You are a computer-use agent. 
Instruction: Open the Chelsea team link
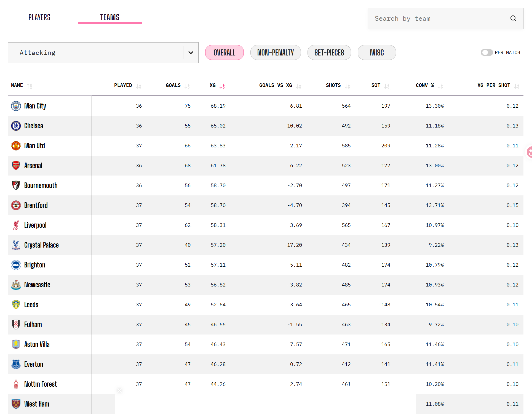click(x=34, y=126)
